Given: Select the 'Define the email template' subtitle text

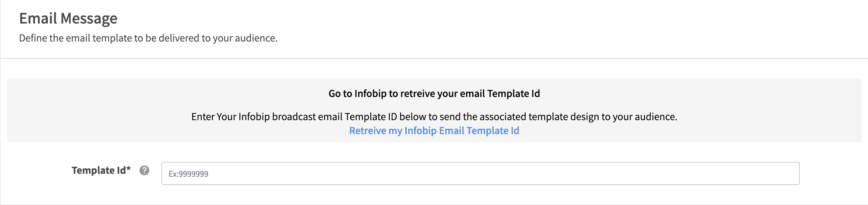Looking at the screenshot, I should point(148,38).
